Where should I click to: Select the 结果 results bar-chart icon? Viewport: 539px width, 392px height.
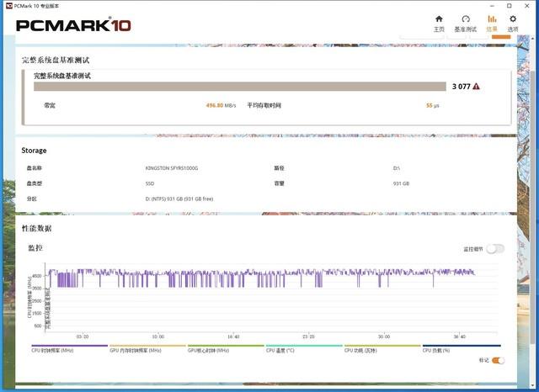(492, 19)
